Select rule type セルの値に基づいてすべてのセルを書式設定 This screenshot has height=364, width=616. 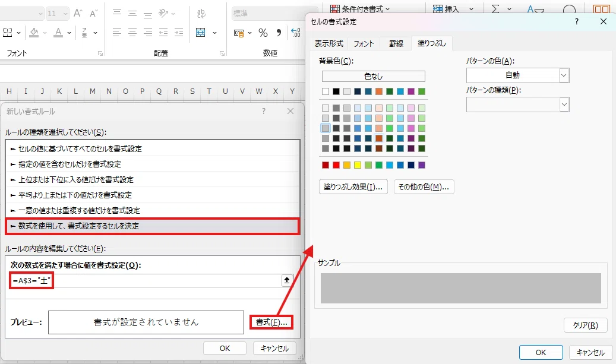pyautogui.click(x=153, y=149)
